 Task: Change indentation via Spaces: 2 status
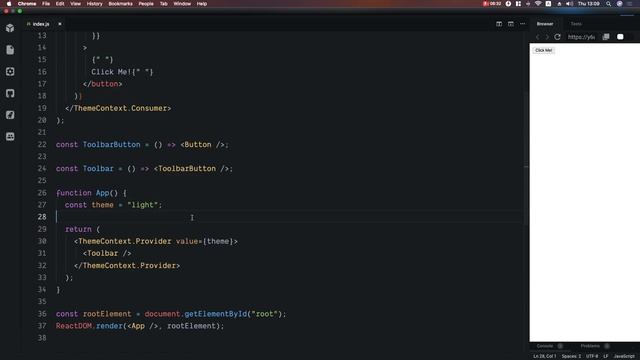point(571,356)
